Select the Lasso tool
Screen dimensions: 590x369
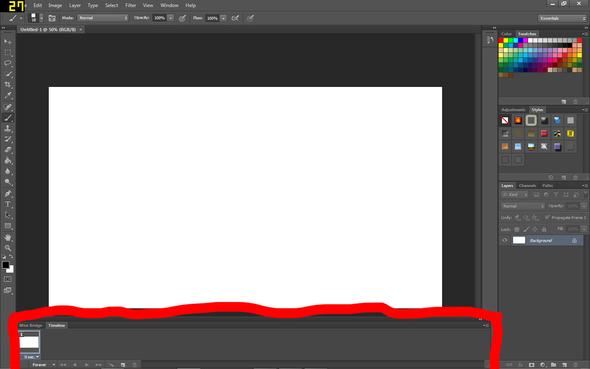8,63
